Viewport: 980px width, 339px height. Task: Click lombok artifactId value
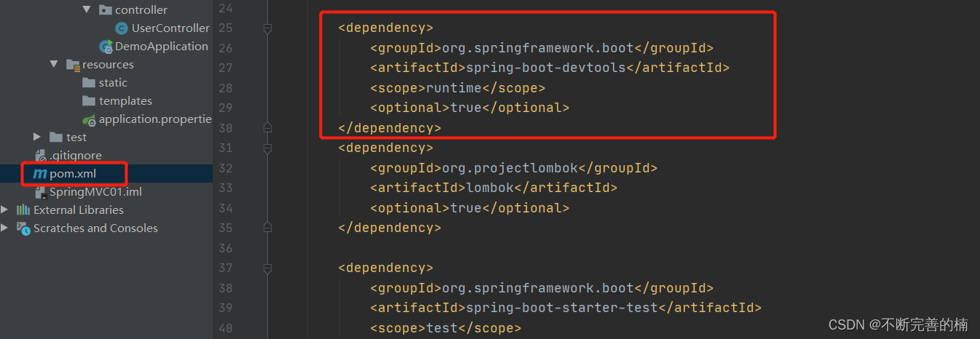click(x=490, y=188)
